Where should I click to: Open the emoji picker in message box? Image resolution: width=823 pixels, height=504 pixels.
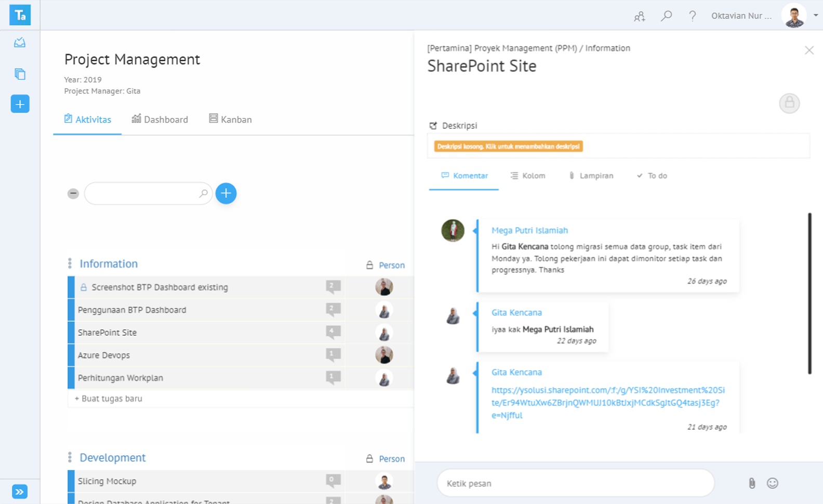click(x=773, y=483)
